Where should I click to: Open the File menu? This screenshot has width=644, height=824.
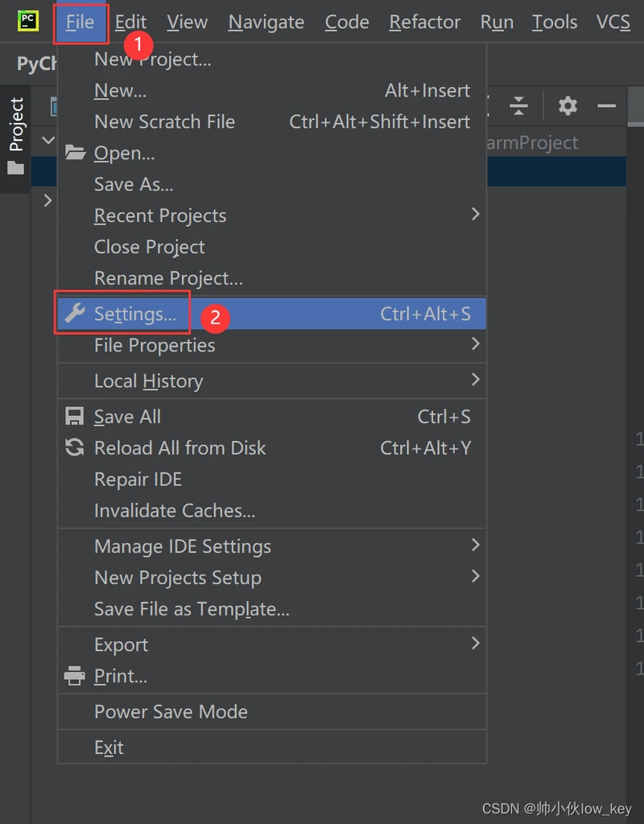point(80,22)
